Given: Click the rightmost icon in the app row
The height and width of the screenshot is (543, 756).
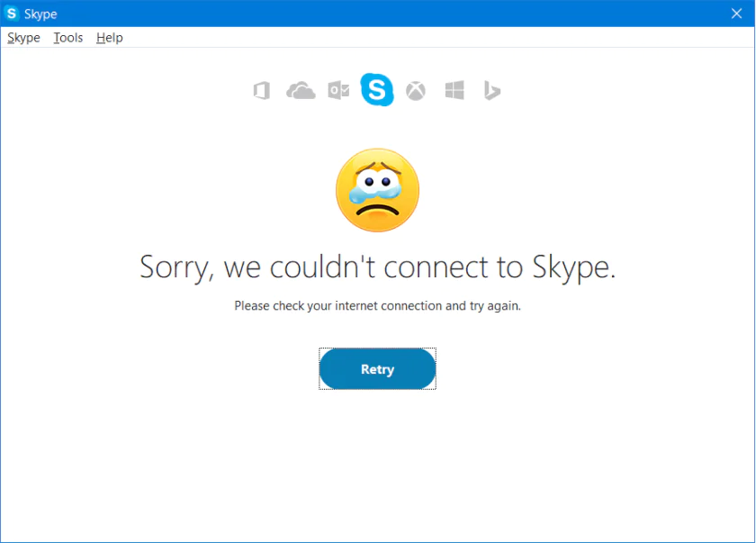Looking at the screenshot, I should coord(491,90).
